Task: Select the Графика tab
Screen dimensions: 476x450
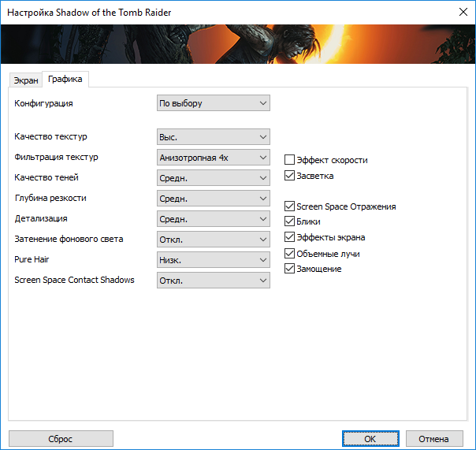Action: [x=65, y=79]
